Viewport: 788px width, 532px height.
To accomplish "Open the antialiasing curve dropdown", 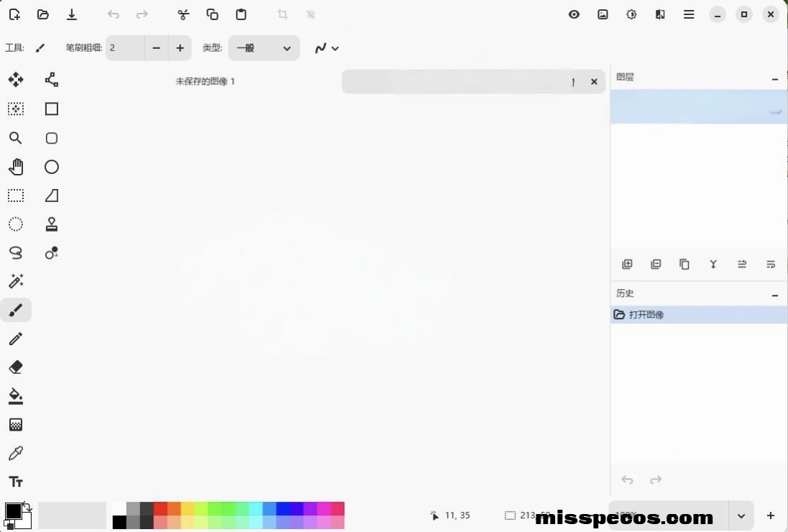I will 326,48.
